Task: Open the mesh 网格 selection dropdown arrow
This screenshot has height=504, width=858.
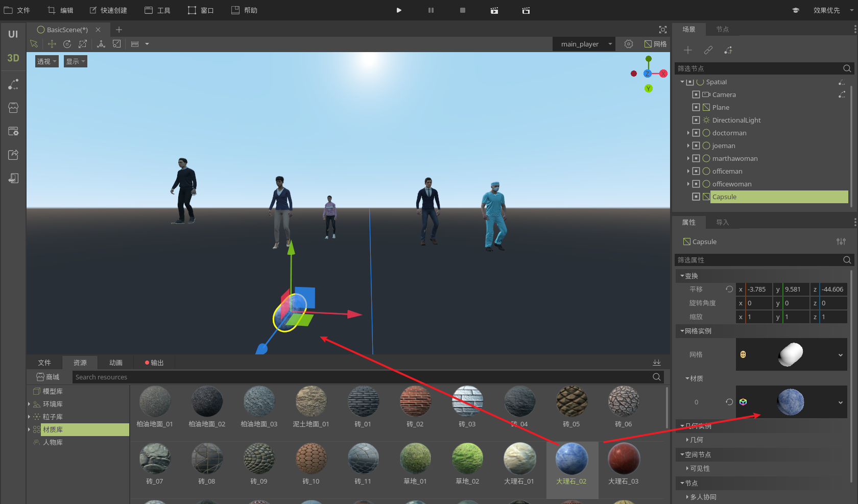Action: (841, 355)
